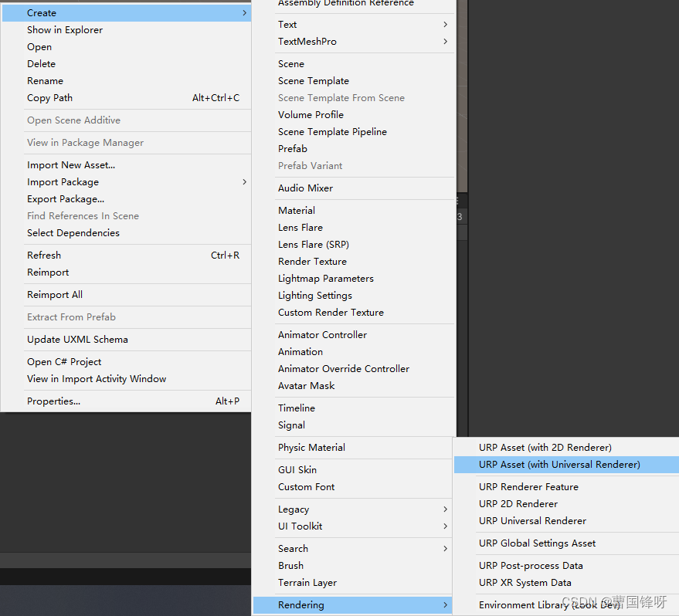Create an Animator Controller

pyautogui.click(x=354, y=335)
